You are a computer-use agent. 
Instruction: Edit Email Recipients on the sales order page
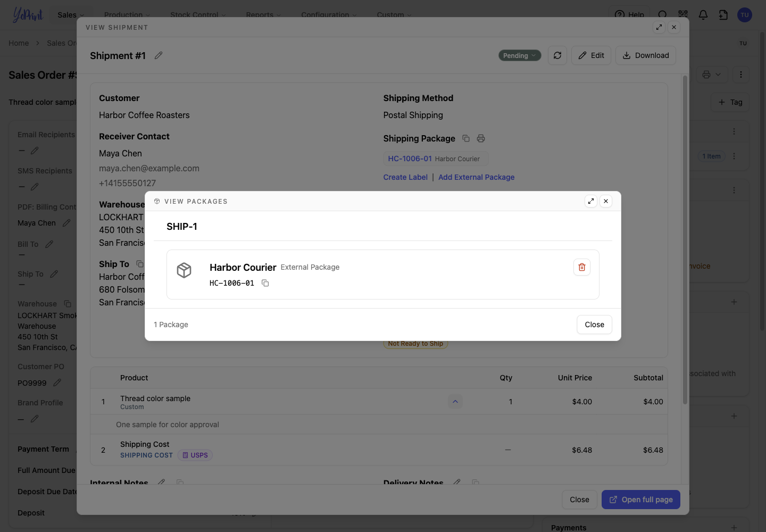click(x=35, y=151)
